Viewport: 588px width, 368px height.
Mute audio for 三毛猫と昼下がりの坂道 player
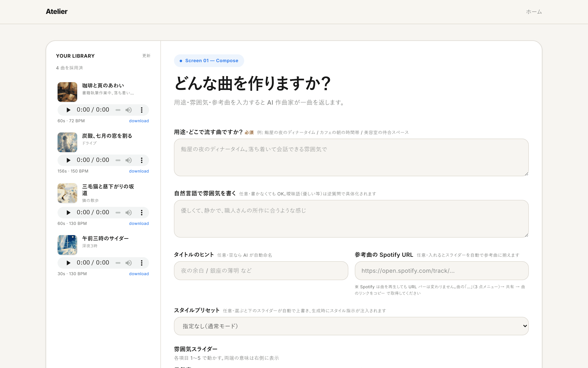(129, 212)
